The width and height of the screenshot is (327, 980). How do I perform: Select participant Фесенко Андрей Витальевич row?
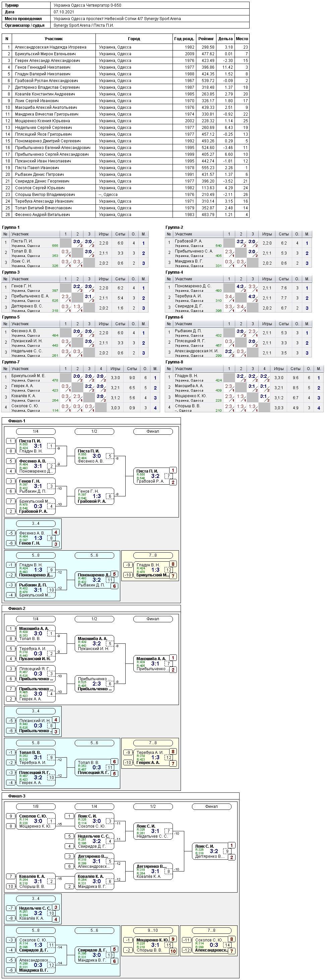click(126, 215)
